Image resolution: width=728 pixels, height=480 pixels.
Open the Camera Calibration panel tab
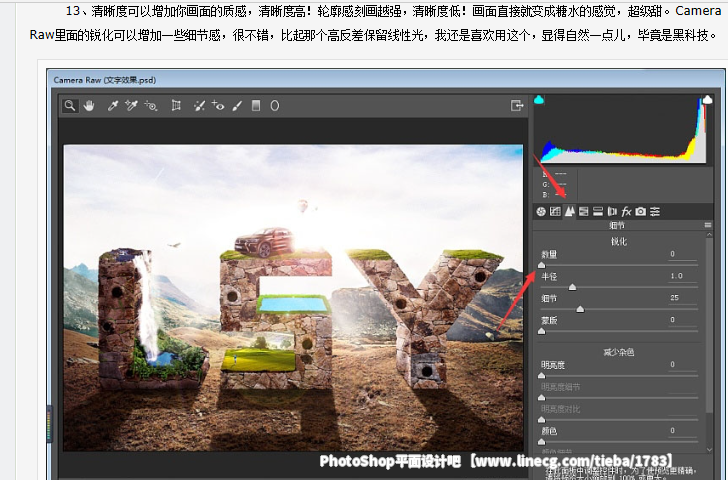click(x=641, y=212)
